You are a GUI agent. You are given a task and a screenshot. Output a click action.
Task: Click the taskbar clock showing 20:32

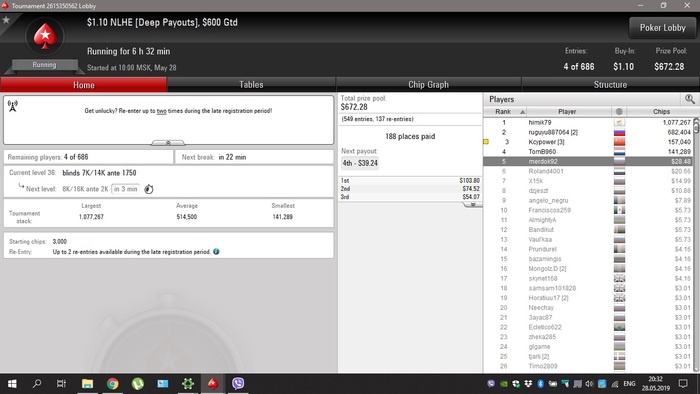(x=655, y=384)
